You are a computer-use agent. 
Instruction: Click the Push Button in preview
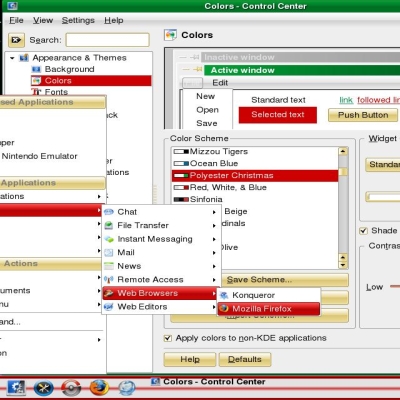(x=363, y=115)
